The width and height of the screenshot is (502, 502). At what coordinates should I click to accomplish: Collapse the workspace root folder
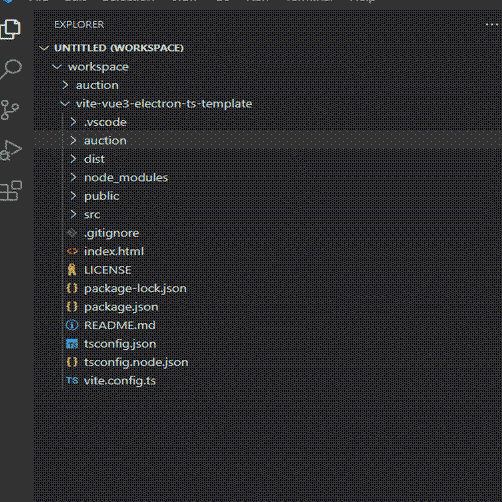57,67
